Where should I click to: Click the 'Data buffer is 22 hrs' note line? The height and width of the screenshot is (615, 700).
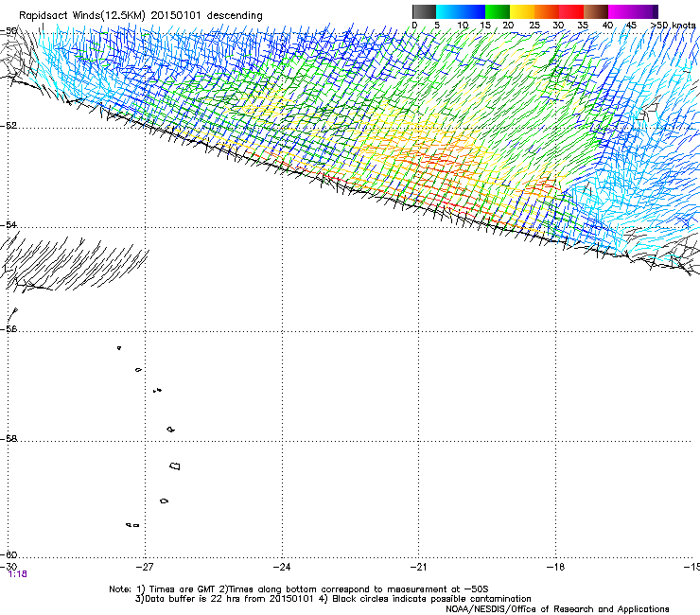(x=333, y=599)
